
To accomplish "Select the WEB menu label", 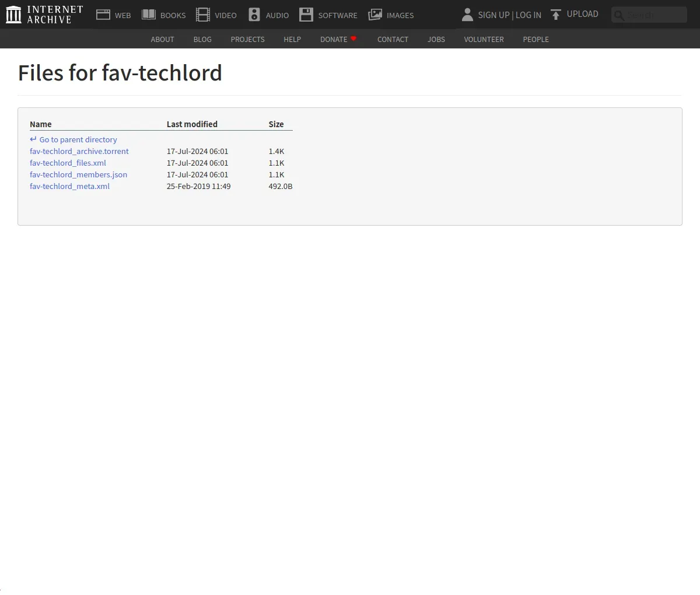I will [x=123, y=16].
